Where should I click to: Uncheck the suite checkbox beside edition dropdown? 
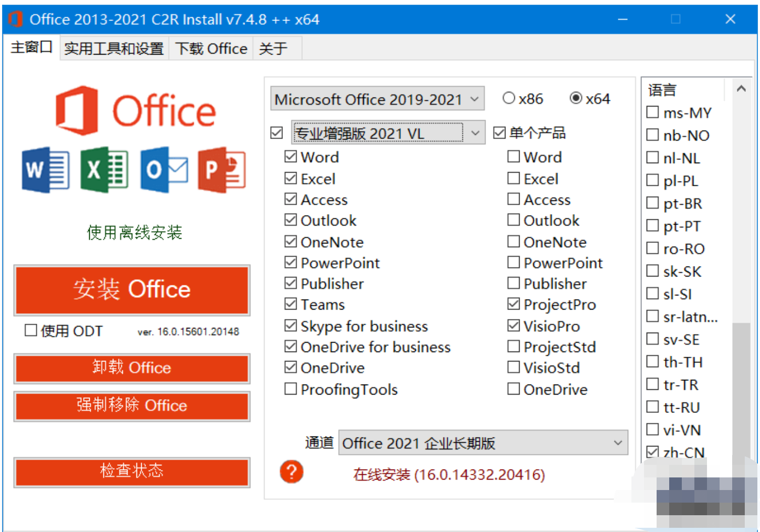(x=277, y=133)
